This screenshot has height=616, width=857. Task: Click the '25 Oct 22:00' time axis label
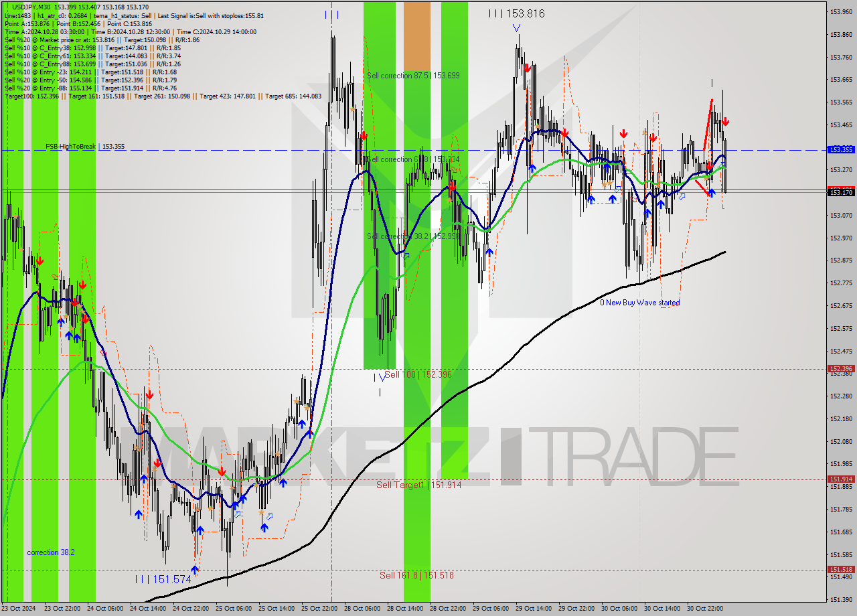(319, 609)
